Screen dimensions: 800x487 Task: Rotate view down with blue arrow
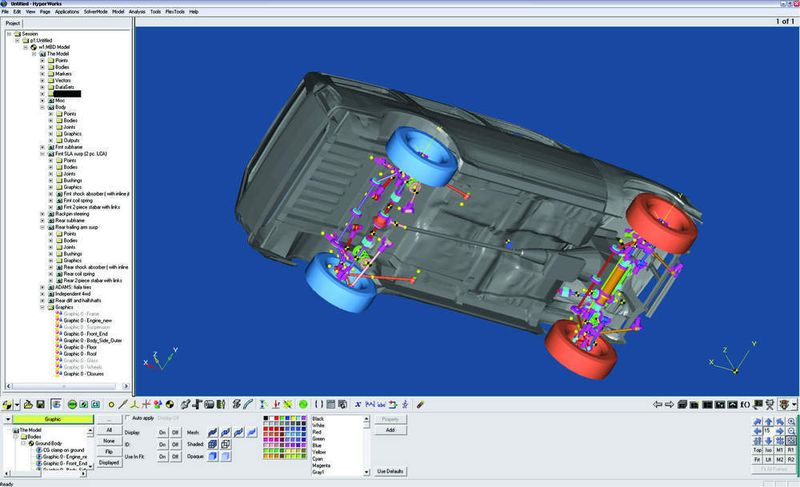click(x=769, y=441)
